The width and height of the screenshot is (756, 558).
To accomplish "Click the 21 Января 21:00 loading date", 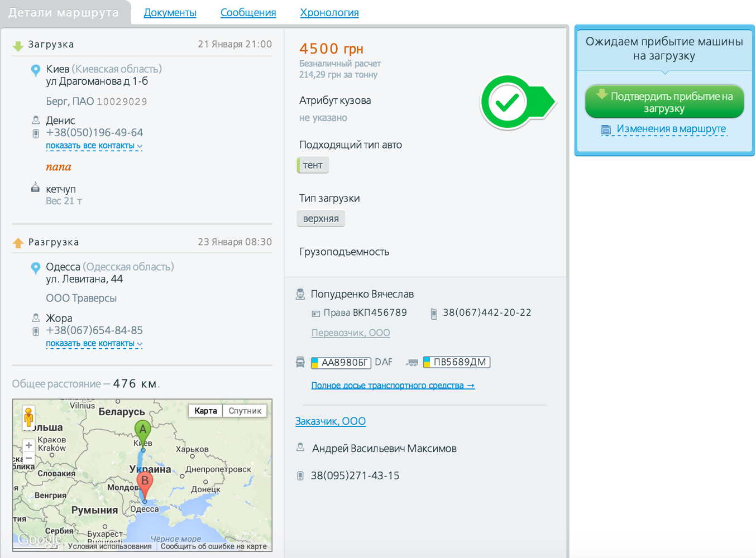I will 235,44.
